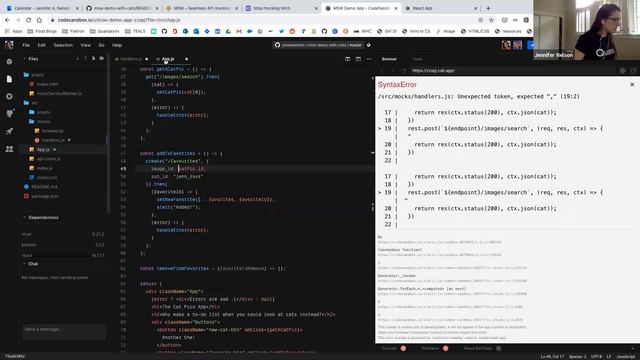Click the GitHub repository master link
Screen dimensions: 640x360
coord(318,45)
